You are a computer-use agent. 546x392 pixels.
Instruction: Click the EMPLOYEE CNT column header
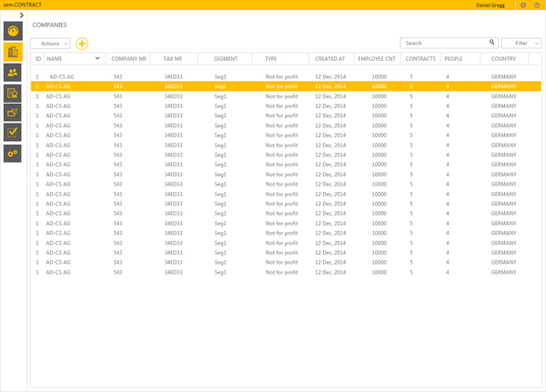(376, 58)
